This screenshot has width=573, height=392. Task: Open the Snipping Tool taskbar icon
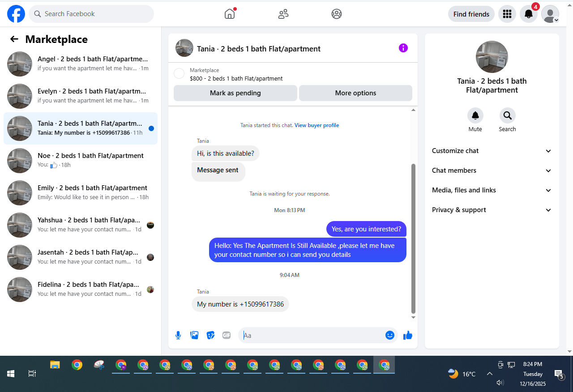(99, 365)
